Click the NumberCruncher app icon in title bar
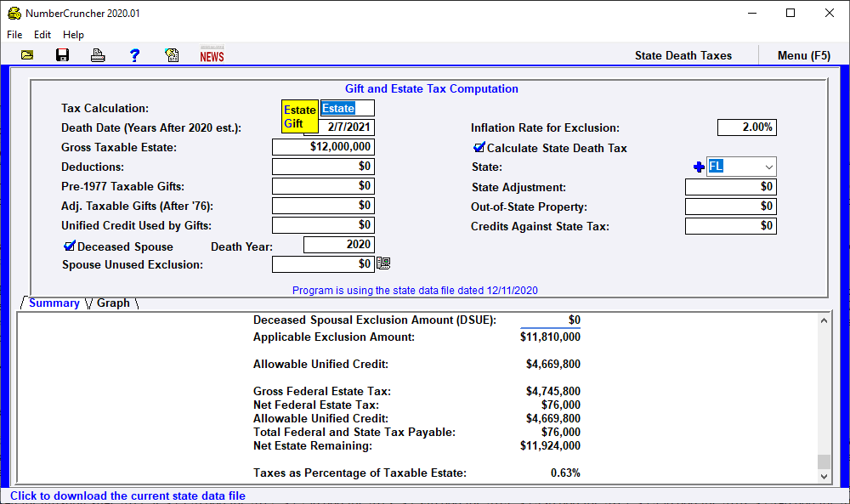 (14, 13)
